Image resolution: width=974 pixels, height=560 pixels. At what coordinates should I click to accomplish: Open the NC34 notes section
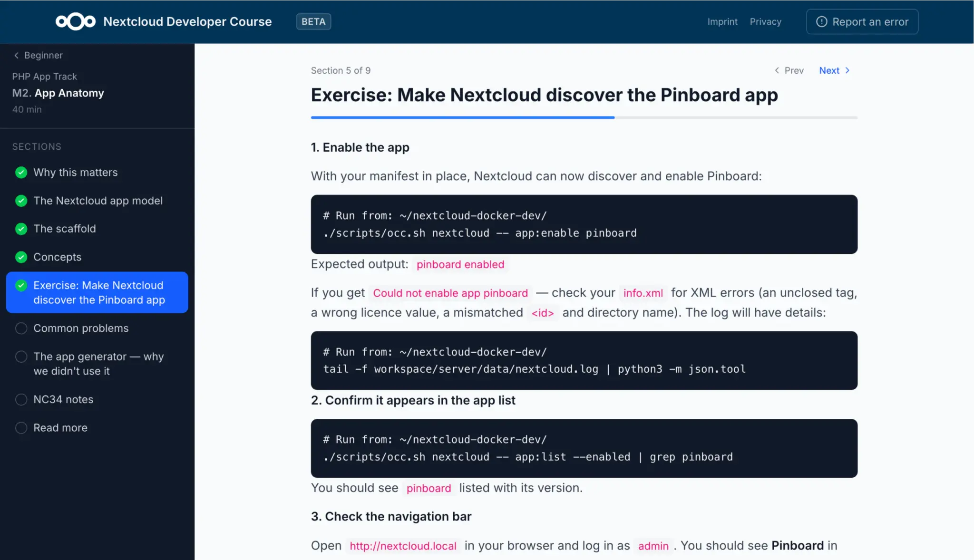click(x=97, y=399)
